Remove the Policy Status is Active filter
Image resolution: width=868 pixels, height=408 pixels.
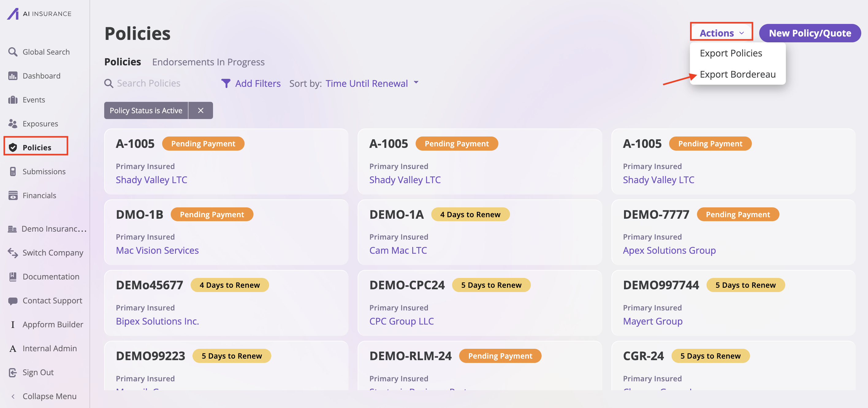pos(200,111)
